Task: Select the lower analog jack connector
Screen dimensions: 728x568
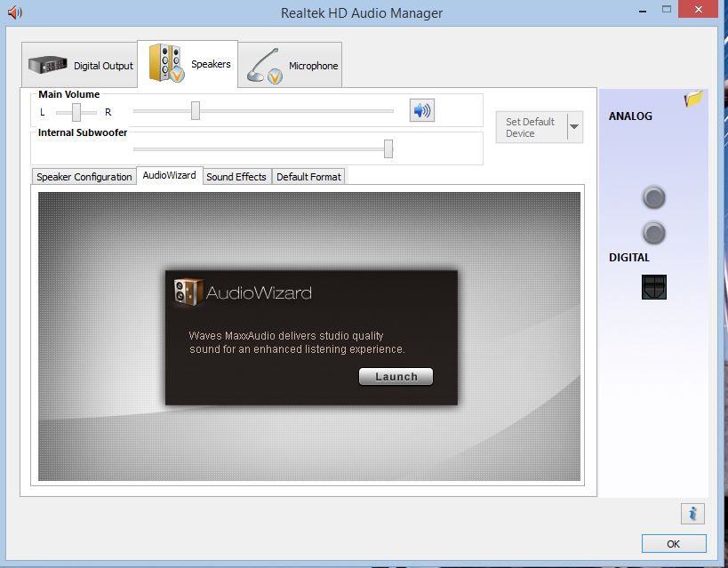Action: 653,233
